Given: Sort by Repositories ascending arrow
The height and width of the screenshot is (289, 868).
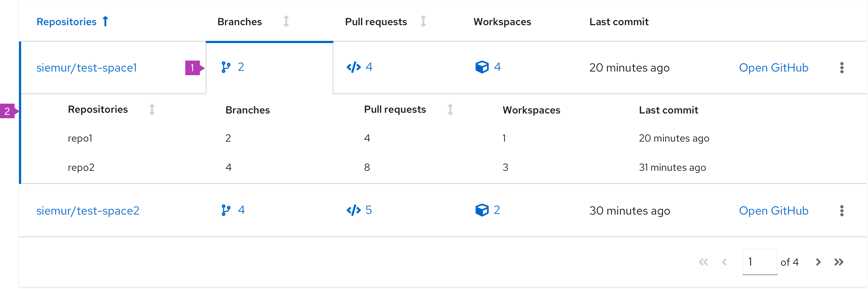Looking at the screenshot, I should pyautogui.click(x=105, y=22).
